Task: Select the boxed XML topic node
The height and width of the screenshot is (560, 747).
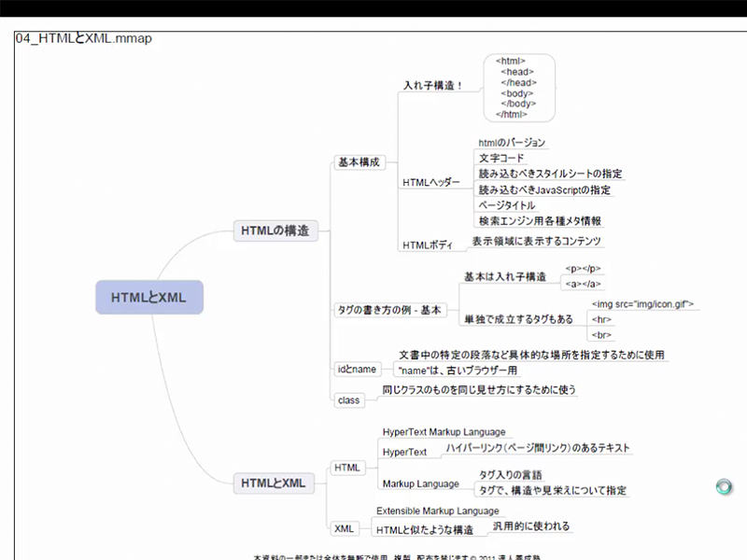Action: 344,528
